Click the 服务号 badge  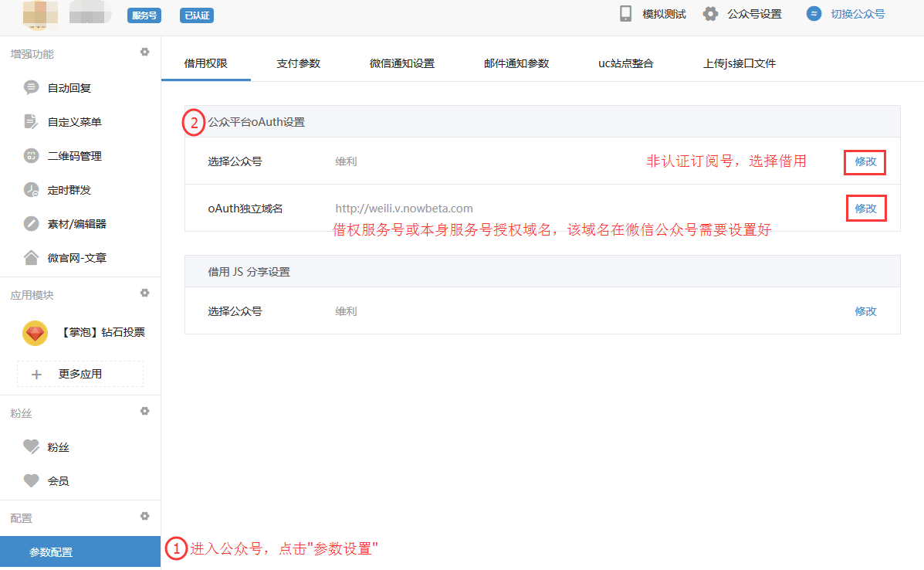tap(144, 15)
